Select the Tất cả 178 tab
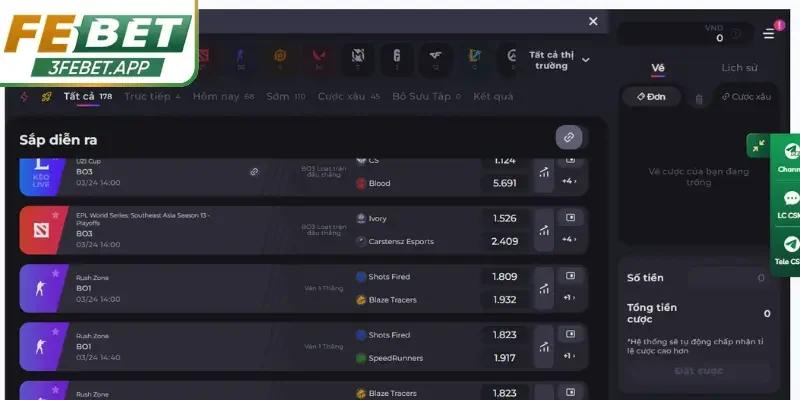The width and height of the screenshot is (800, 400). pyautogui.click(x=88, y=96)
